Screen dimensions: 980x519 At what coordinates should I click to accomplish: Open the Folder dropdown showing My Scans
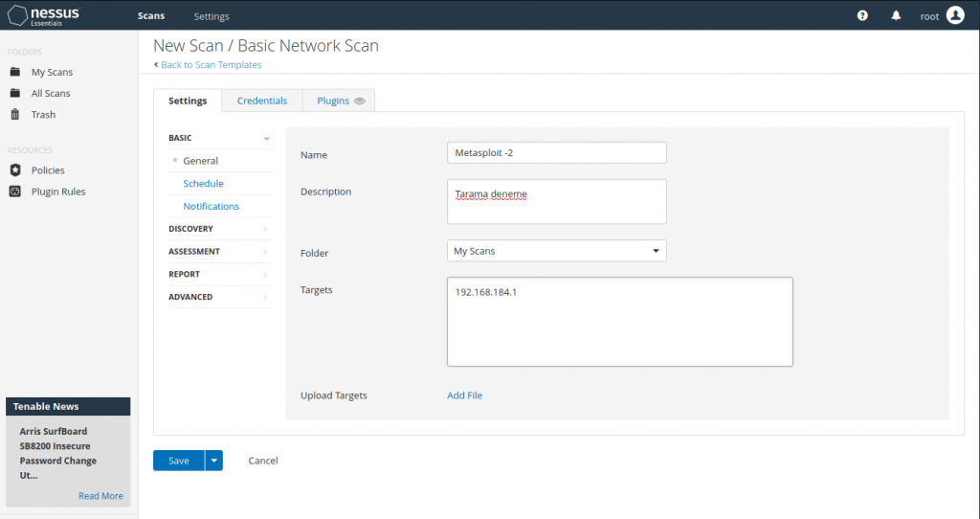click(556, 251)
